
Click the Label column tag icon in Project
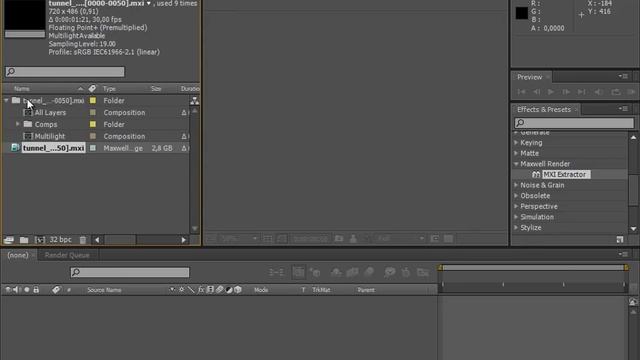(x=92, y=89)
